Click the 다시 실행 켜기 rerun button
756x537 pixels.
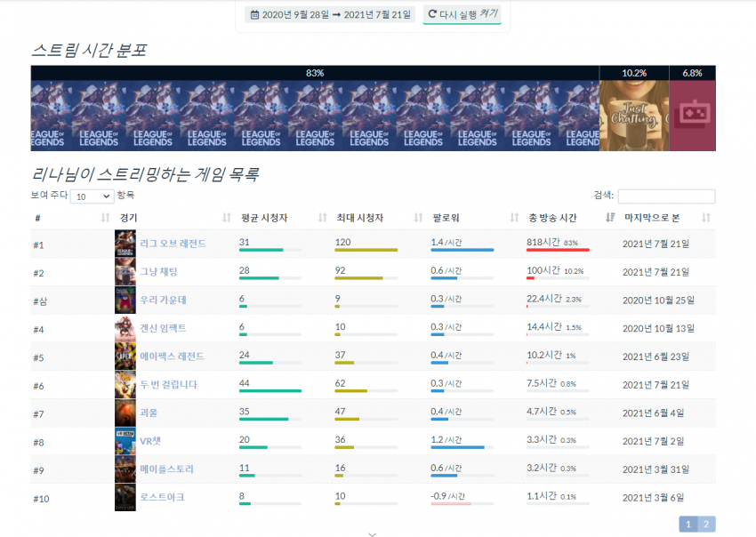point(462,14)
